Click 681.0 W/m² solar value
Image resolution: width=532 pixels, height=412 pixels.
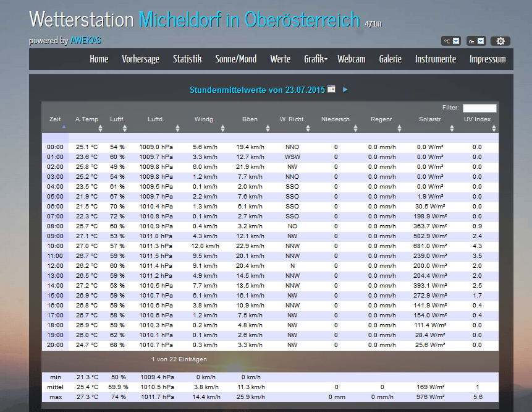[430, 246]
